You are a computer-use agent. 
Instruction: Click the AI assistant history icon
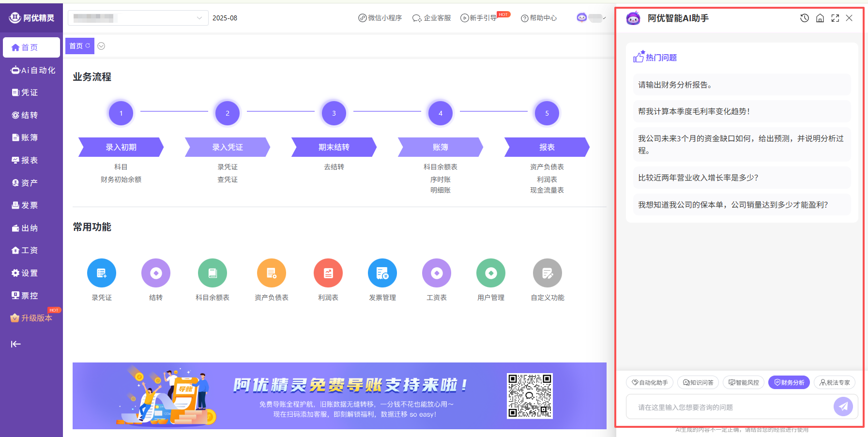(805, 18)
